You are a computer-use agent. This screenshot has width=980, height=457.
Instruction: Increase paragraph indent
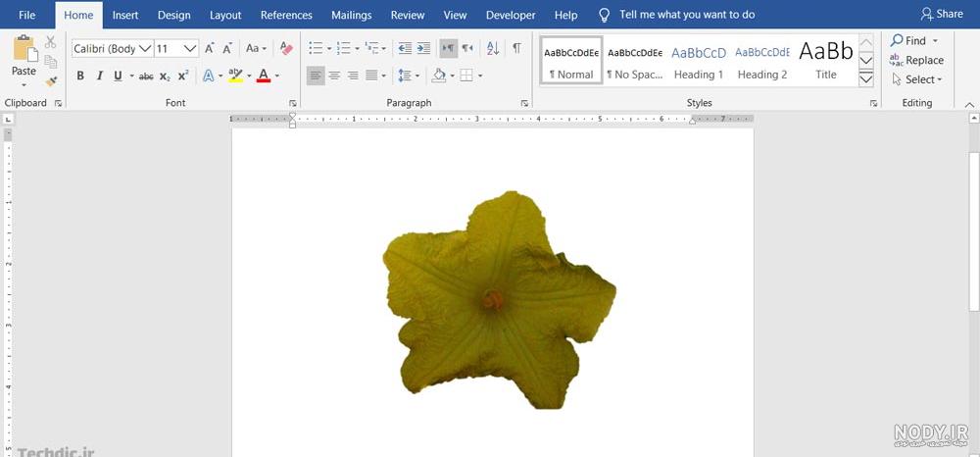423,48
